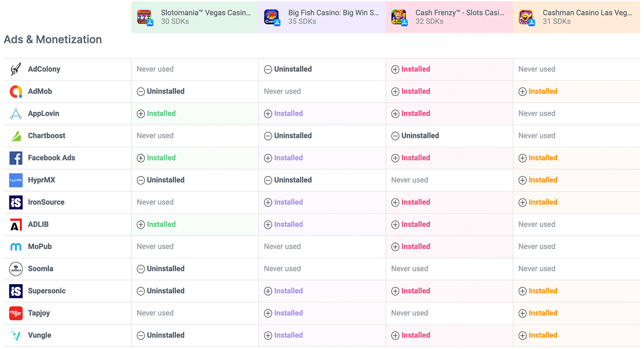Open the Cashman Casino Las Vegas header
The width and height of the screenshot is (644, 349).
[x=577, y=17]
